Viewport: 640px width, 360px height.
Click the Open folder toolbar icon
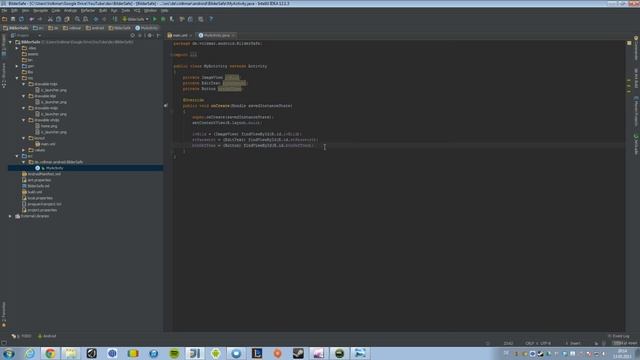[4, 19]
